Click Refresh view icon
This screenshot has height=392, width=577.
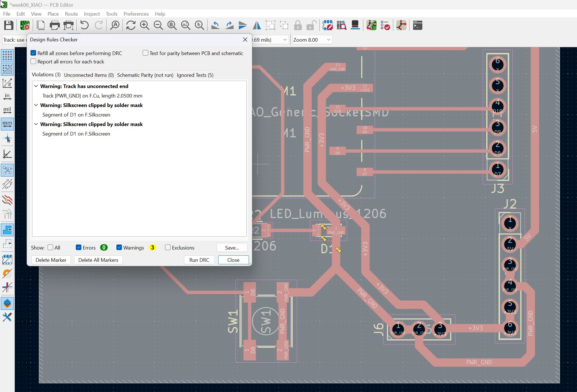click(131, 25)
